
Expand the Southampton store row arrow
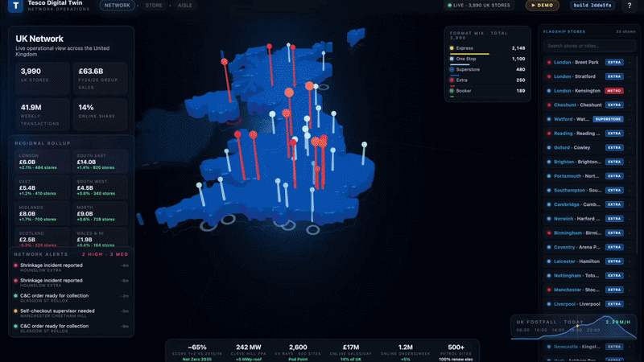point(630,191)
